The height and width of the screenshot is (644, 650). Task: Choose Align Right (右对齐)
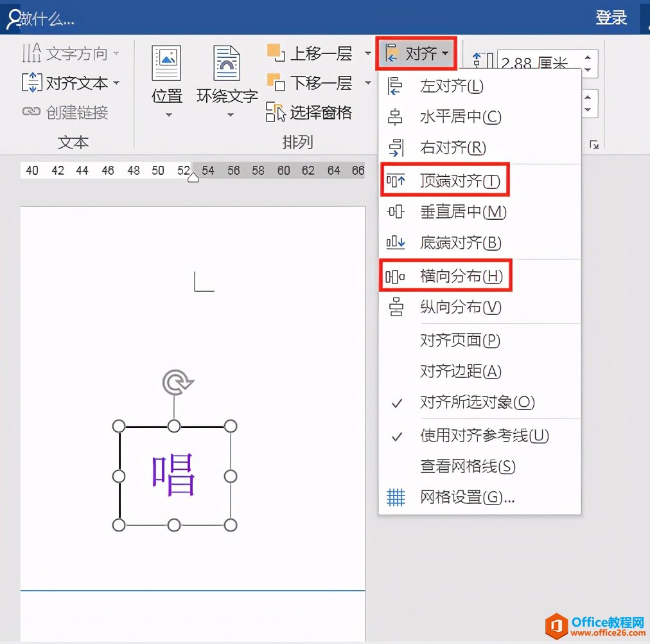pos(480,148)
